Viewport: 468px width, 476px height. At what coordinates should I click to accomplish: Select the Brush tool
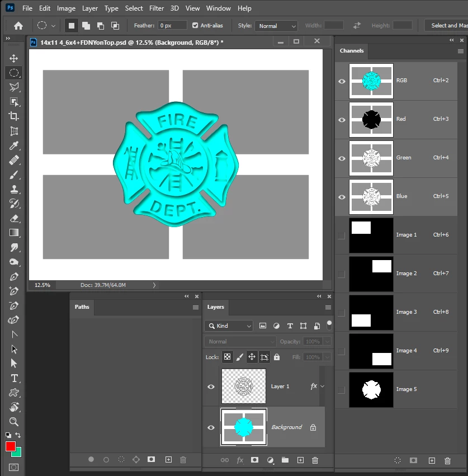click(13, 175)
